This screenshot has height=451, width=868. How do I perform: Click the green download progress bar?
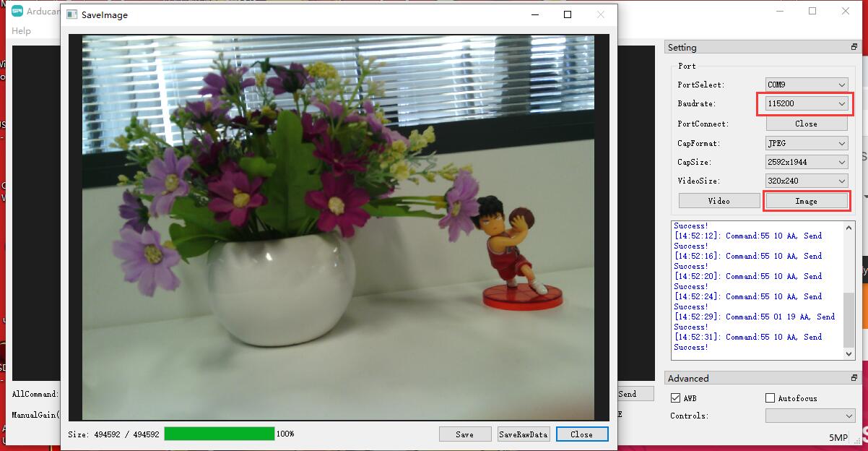(x=220, y=434)
